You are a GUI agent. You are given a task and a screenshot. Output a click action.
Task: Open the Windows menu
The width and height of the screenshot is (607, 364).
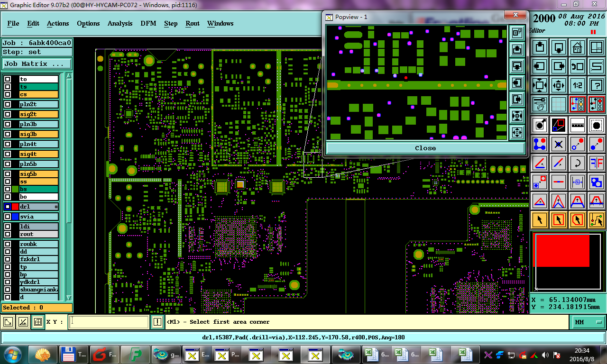220,23
